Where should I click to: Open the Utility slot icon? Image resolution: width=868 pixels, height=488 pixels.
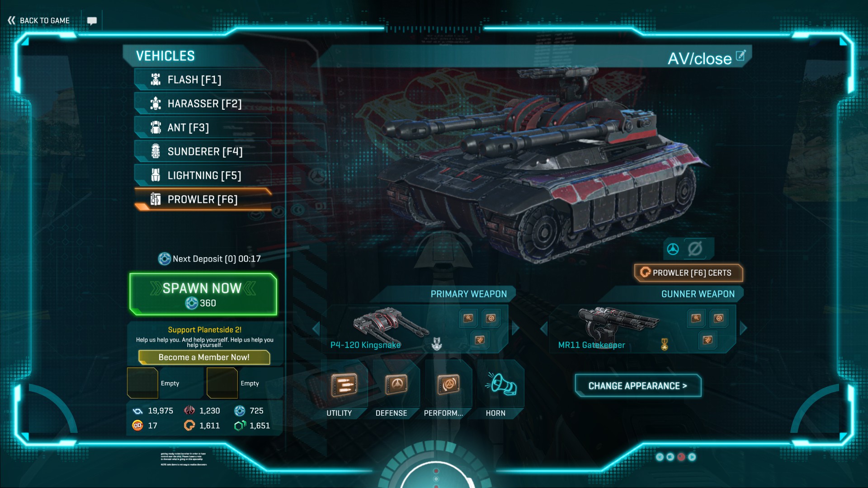click(x=344, y=385)
